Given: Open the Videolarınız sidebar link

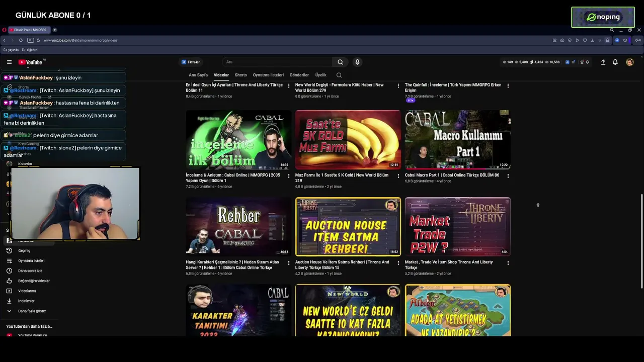Looking at the screenshot, I should 27,291.
